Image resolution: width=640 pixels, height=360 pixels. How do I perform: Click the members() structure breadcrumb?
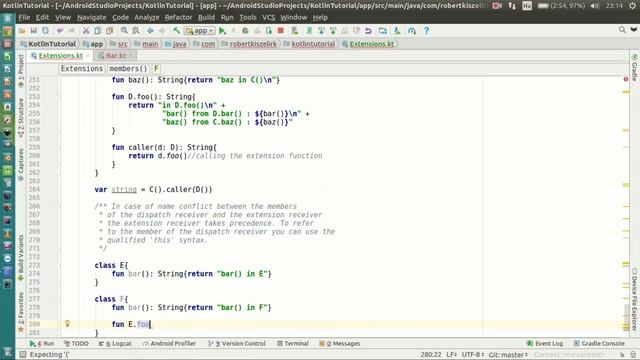[x=128, y=69]
